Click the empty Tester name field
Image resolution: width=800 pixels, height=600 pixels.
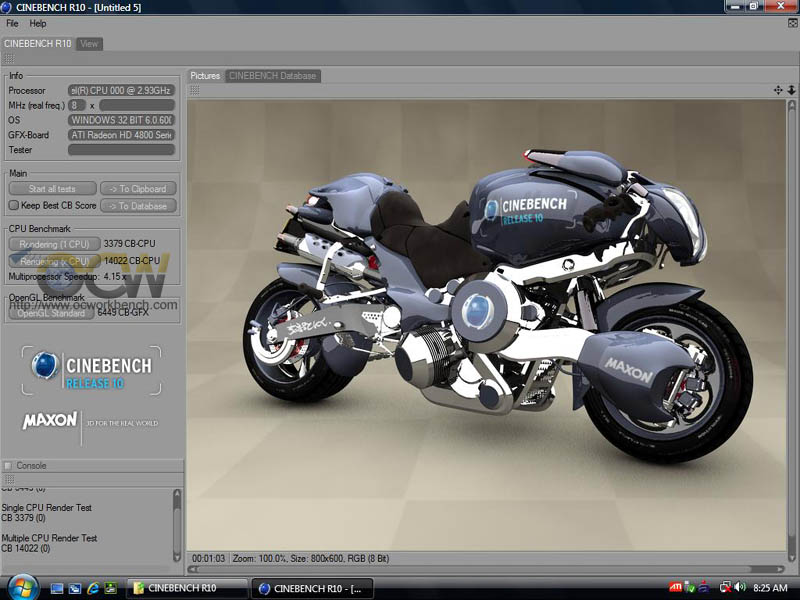click(121, 150)
